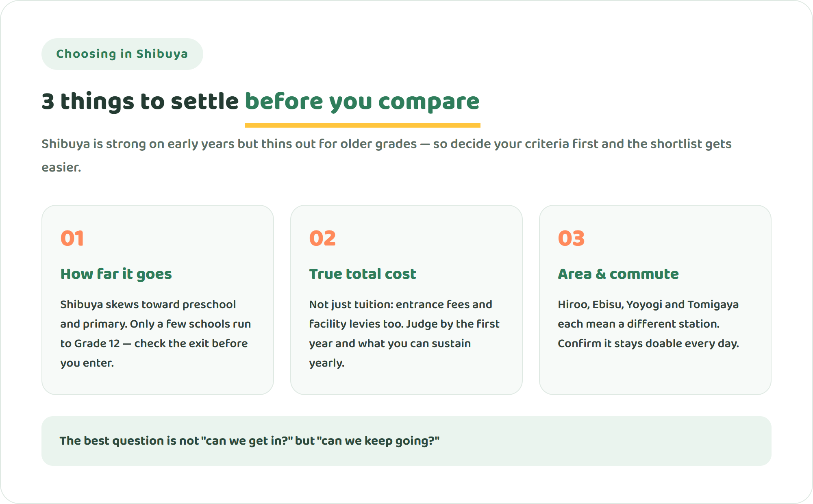Viewport: 813px width, 504px height.
Task: Click the green 'before you compare' heading text
Action: tap(362, 101)
